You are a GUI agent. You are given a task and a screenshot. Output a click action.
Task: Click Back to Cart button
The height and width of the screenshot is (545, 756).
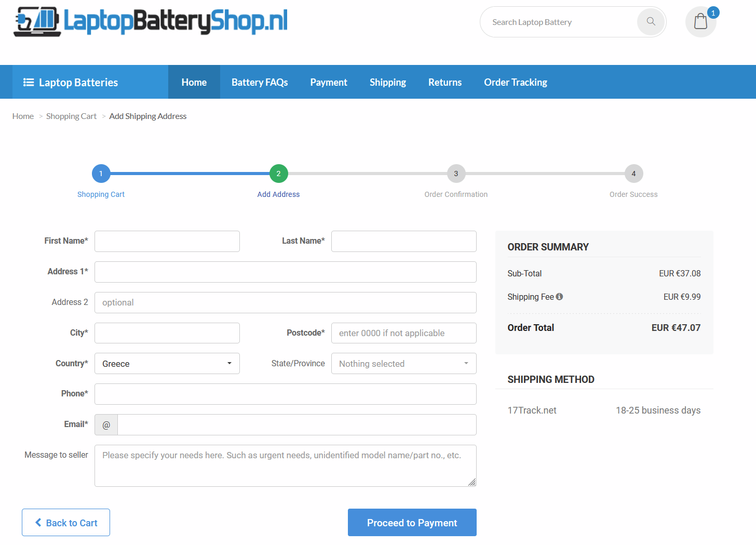pos(66,523)
